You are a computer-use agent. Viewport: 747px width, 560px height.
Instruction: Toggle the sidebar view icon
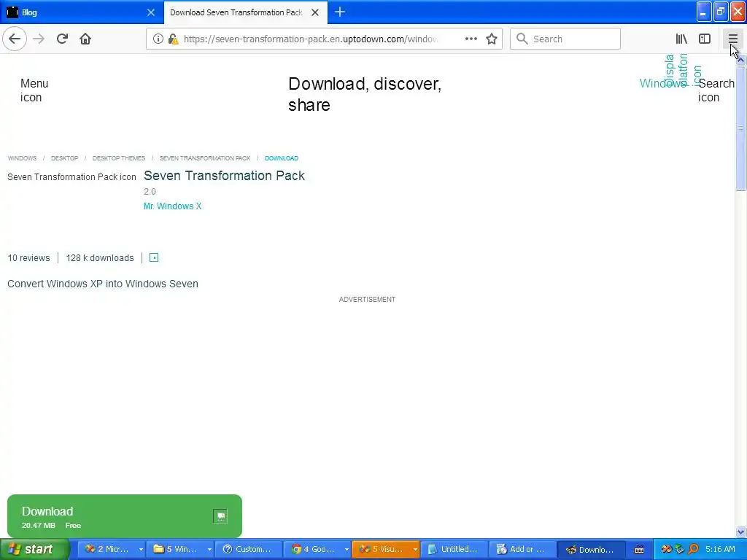[x=705, y=39]
